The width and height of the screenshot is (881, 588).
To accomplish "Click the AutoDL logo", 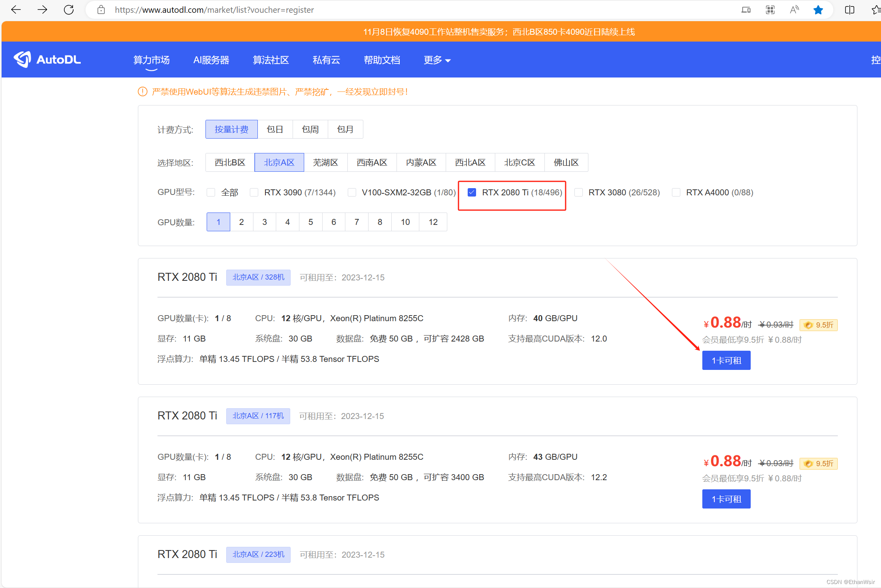I will (x=47, y=60).
